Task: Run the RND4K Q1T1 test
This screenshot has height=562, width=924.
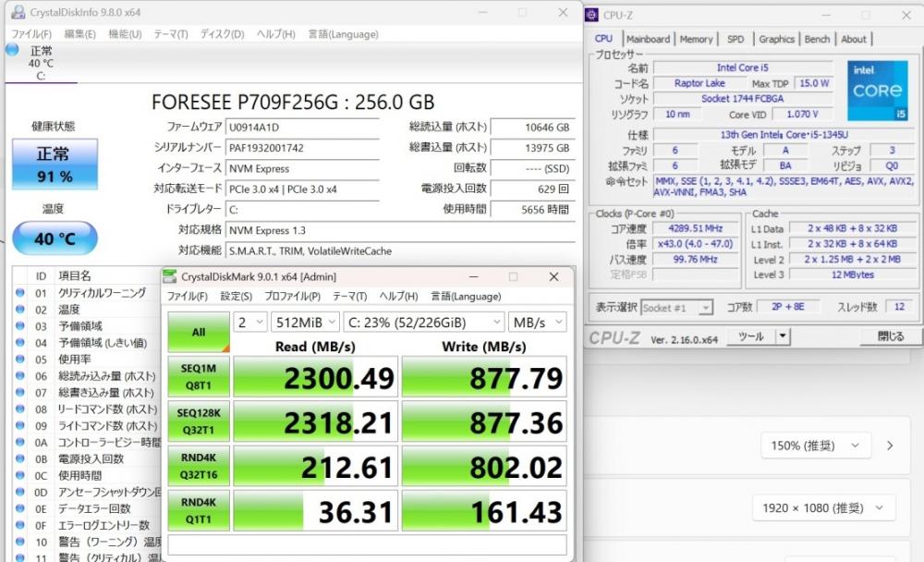Action: [x=199, y=510]
